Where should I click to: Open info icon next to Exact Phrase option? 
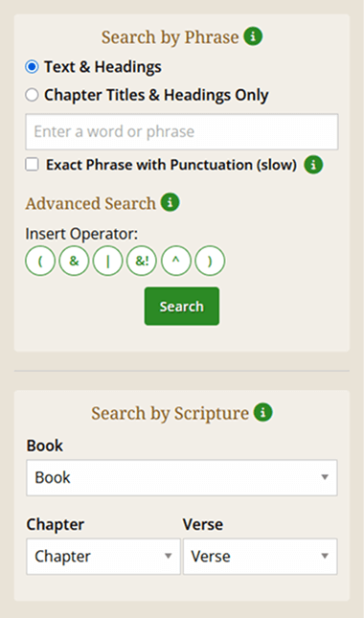tap(313, 165)
